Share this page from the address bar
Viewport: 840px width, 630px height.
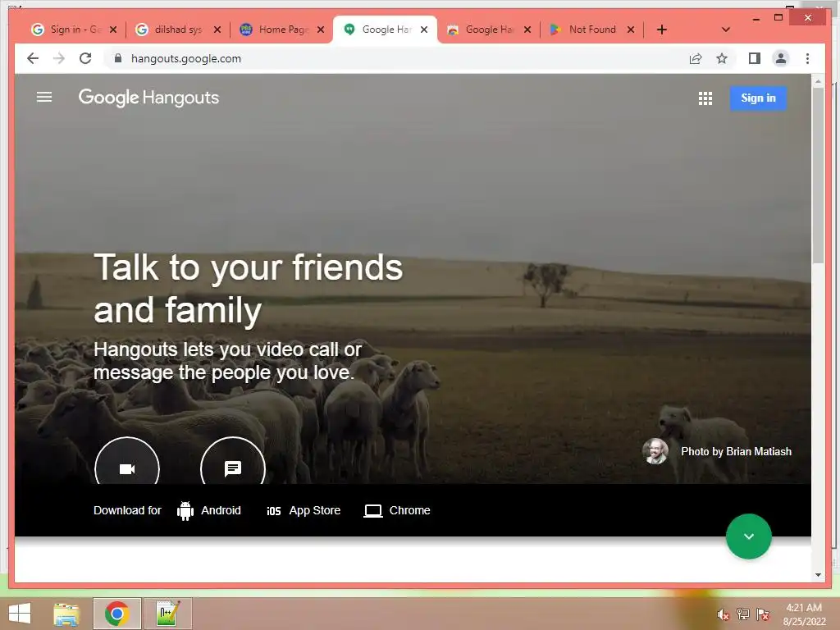pos(696,58)
